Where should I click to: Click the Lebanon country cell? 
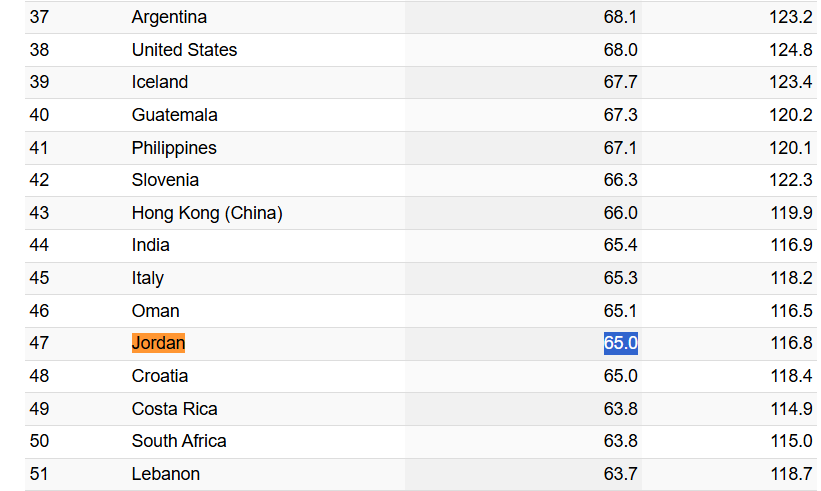pos(166,474)
